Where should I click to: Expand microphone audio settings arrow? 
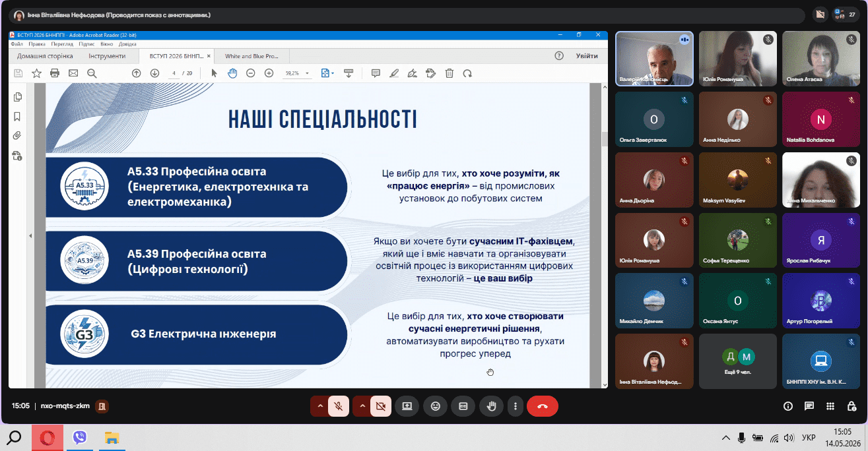[320, 406]
